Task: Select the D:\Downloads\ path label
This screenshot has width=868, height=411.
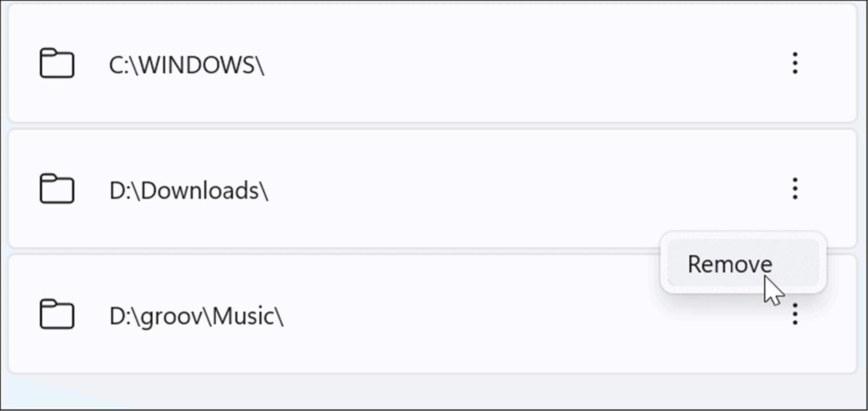Action: [189, 190]
